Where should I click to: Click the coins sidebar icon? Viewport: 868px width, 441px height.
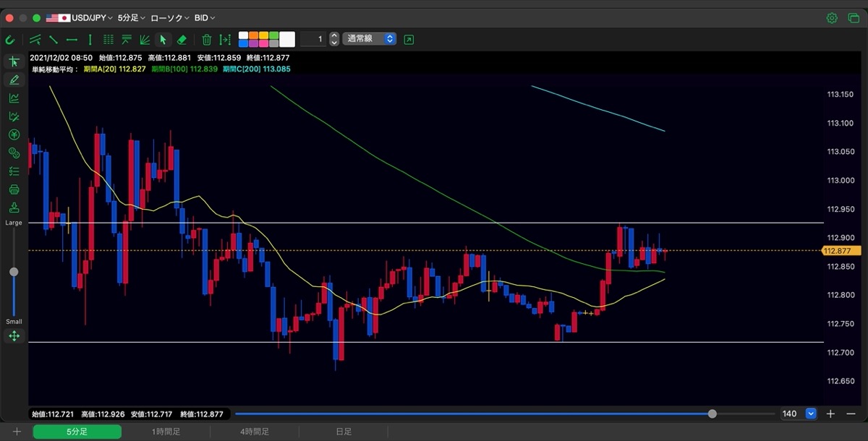(14, 153)
